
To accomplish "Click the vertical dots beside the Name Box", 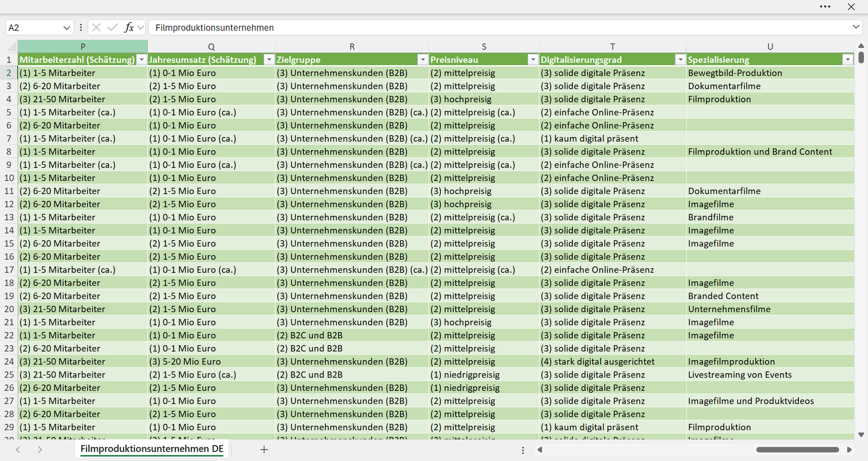I will (x=81, y=28).
